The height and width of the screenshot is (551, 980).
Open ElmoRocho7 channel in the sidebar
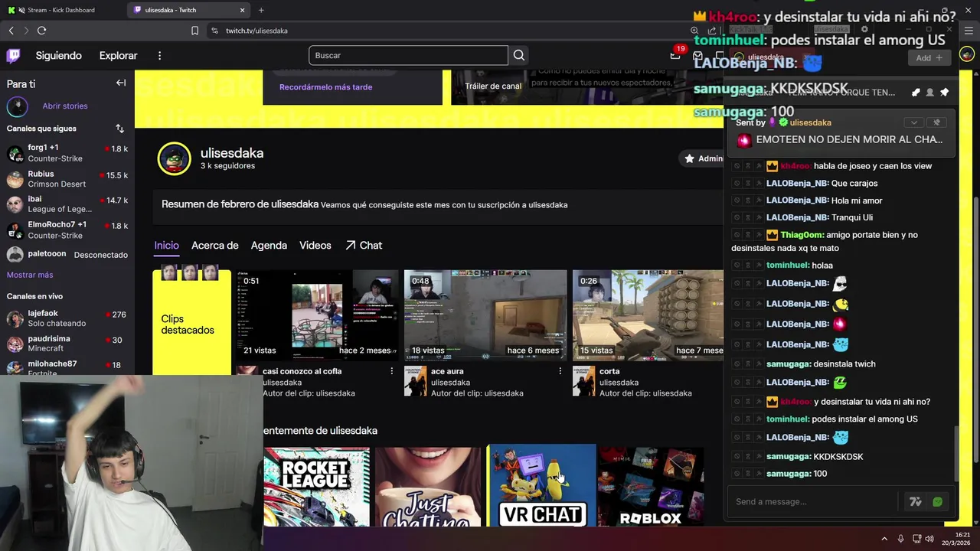(x=67, y=230)
